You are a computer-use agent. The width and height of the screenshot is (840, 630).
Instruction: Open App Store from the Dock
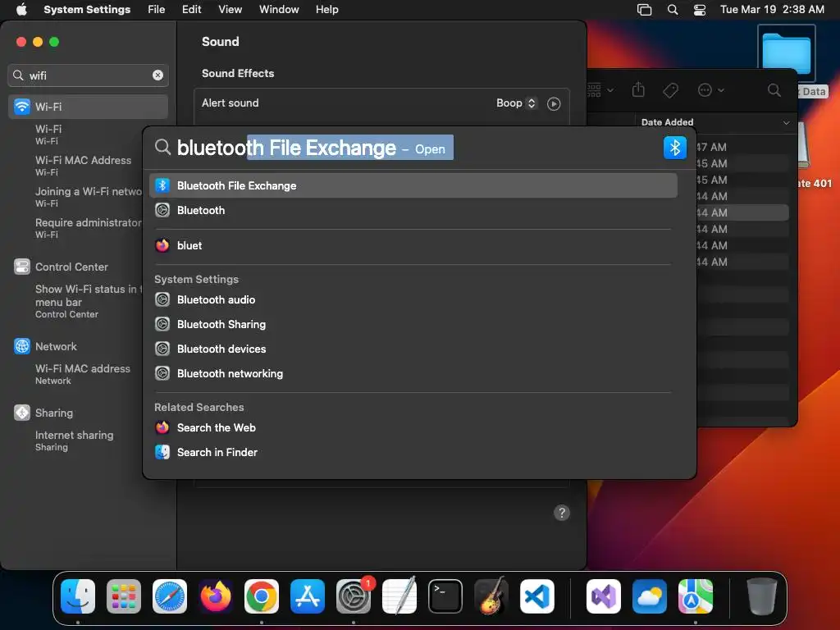pos(308,596)
